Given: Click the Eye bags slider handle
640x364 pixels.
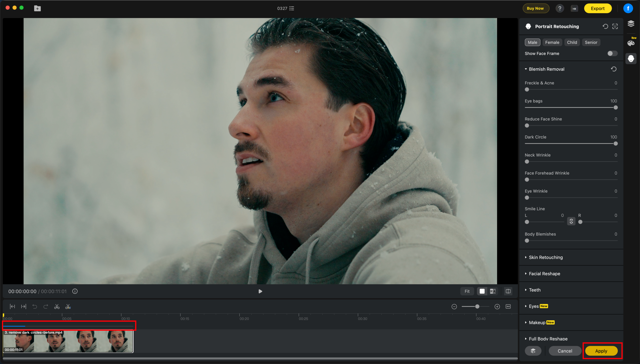Looking at the screenshot, I should (615, 107).
